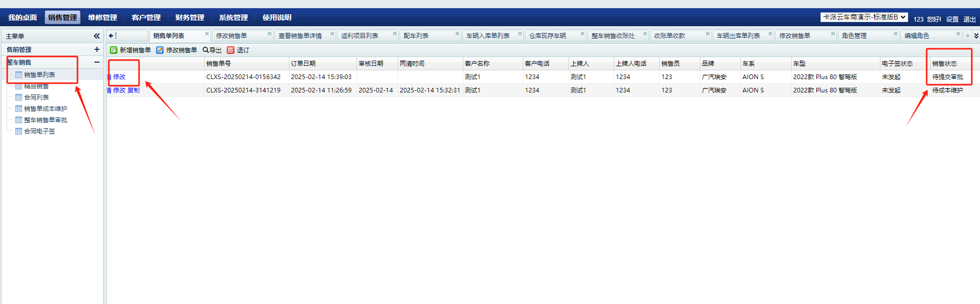Click the 修改销售单 edit pencil icon
980x304 pixels.
click(x=160, y=50)
